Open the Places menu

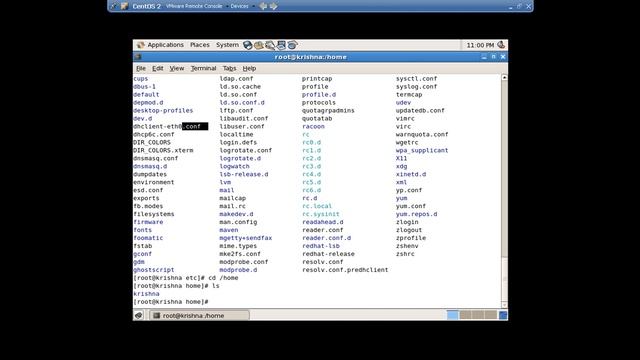coord(200,45)
